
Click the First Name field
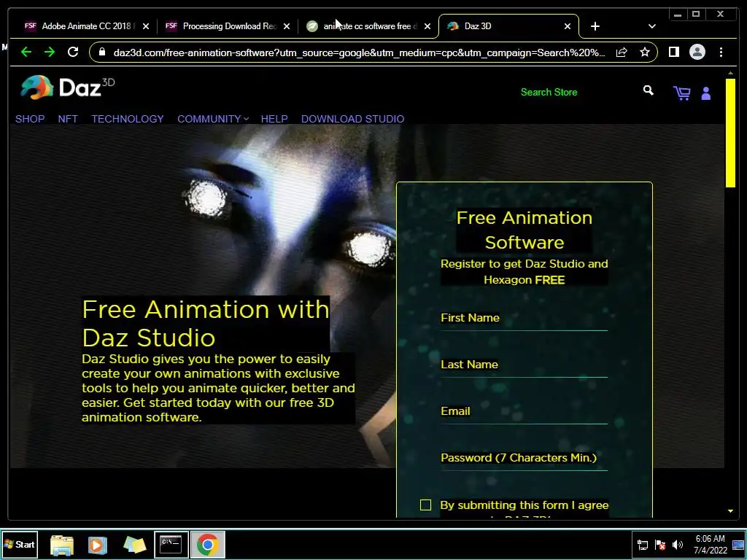click(x=524, y=318)
